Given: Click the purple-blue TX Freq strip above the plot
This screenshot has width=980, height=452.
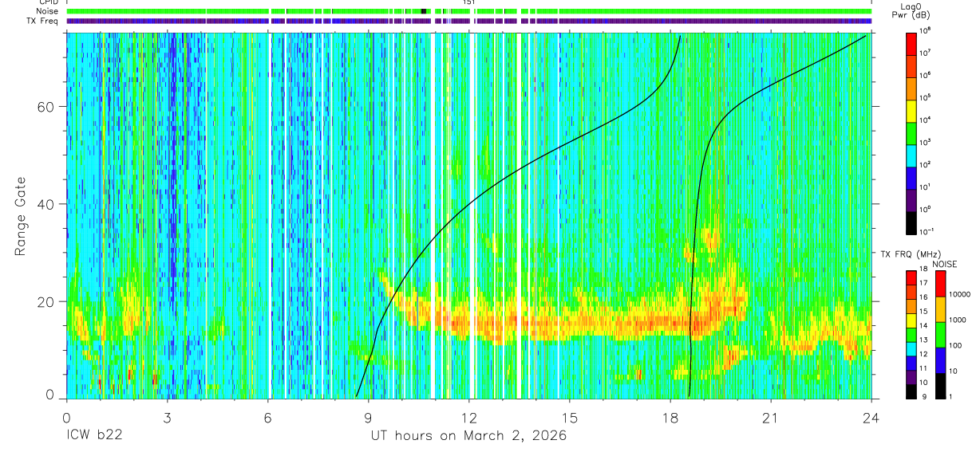Looking at the screenshot, I should pyautogui.click(x=469, y=21).
